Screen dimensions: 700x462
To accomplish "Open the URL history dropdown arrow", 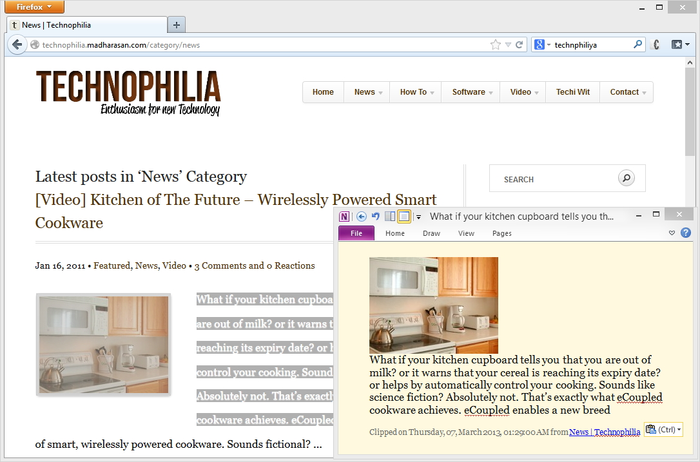I will [x=508, y=45].
